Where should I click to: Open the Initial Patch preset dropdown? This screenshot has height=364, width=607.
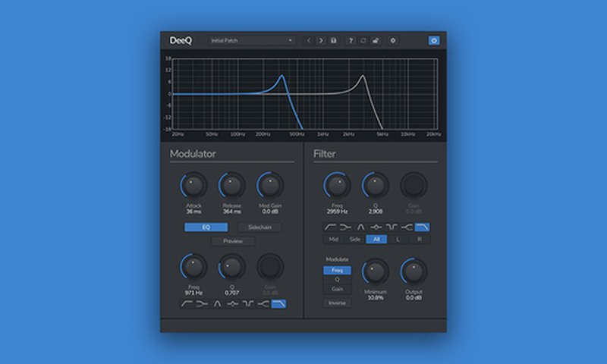coord(252,40)
